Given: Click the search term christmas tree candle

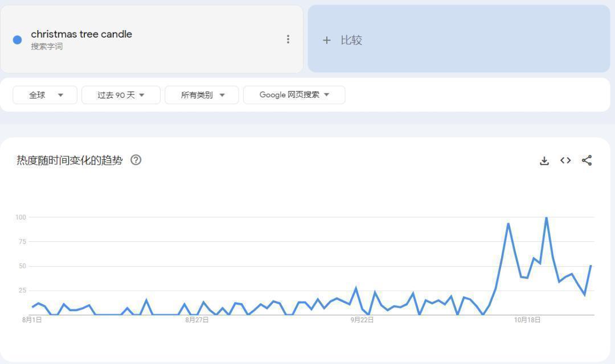Looking at the screenshot, I should (x=81, y=34).
